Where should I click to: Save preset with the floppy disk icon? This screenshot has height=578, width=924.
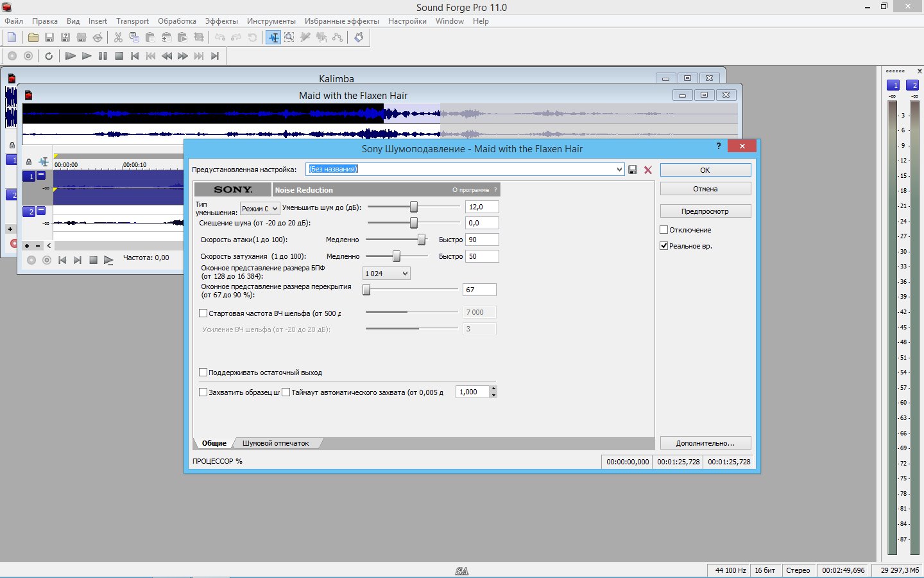tap(633, 170)
